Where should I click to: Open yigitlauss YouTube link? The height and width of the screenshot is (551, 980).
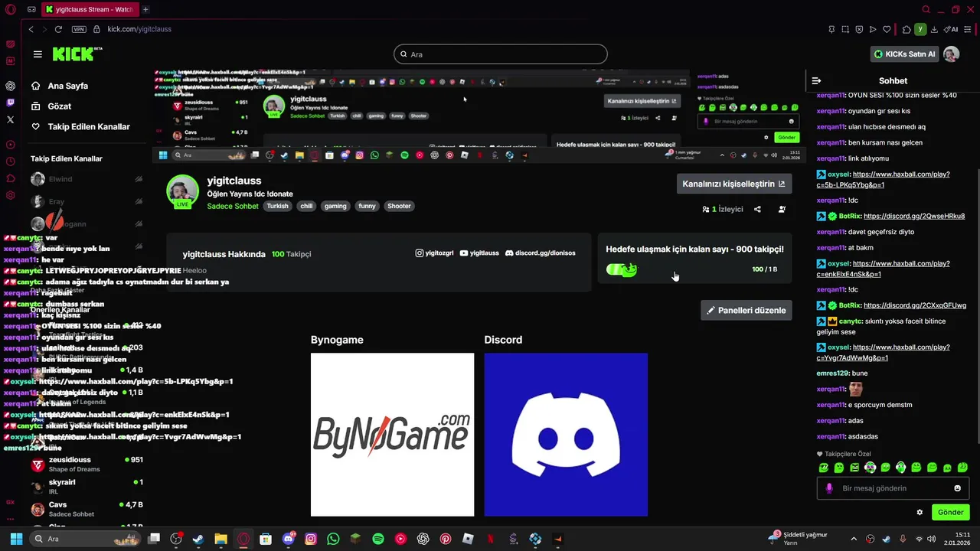point(479,253)
